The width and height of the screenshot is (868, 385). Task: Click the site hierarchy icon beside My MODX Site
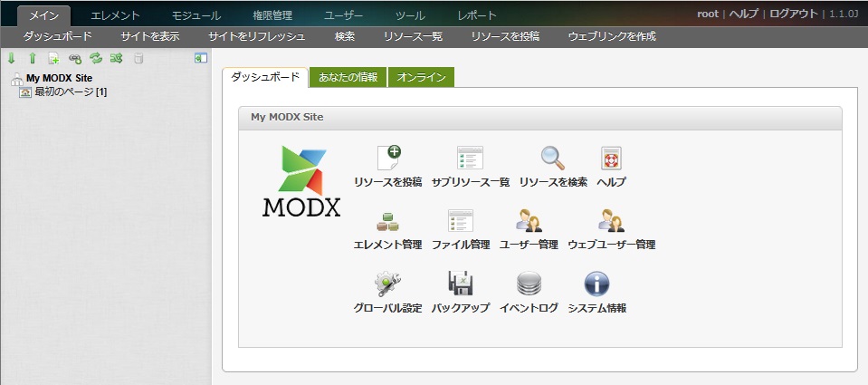coord(17,79)
